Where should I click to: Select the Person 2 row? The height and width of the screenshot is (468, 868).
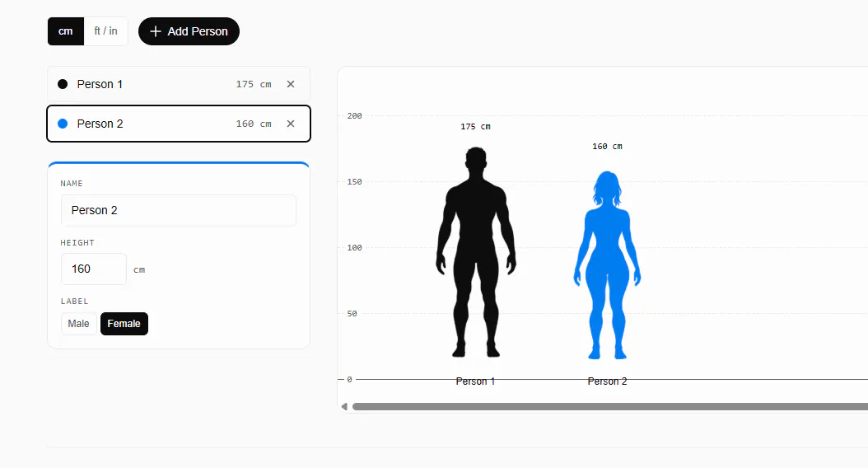pos(179,124)
